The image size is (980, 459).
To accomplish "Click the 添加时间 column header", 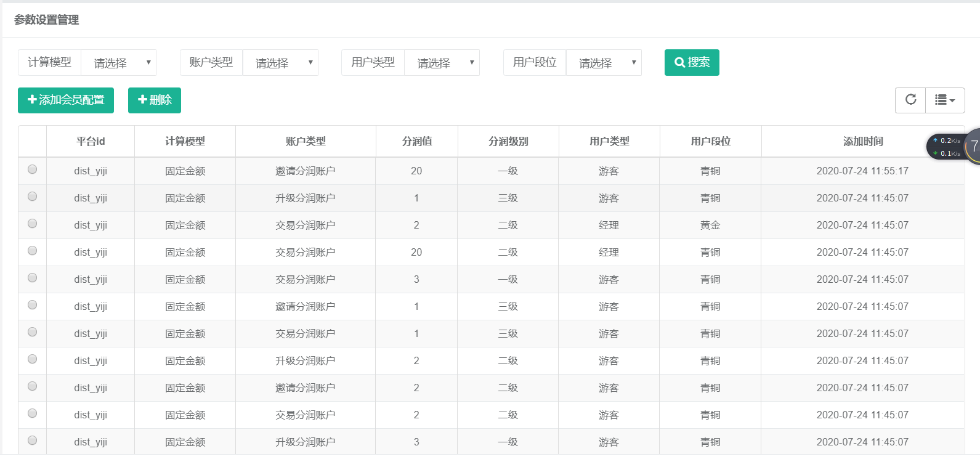I will pyautogui.click(x=863, y=142).
